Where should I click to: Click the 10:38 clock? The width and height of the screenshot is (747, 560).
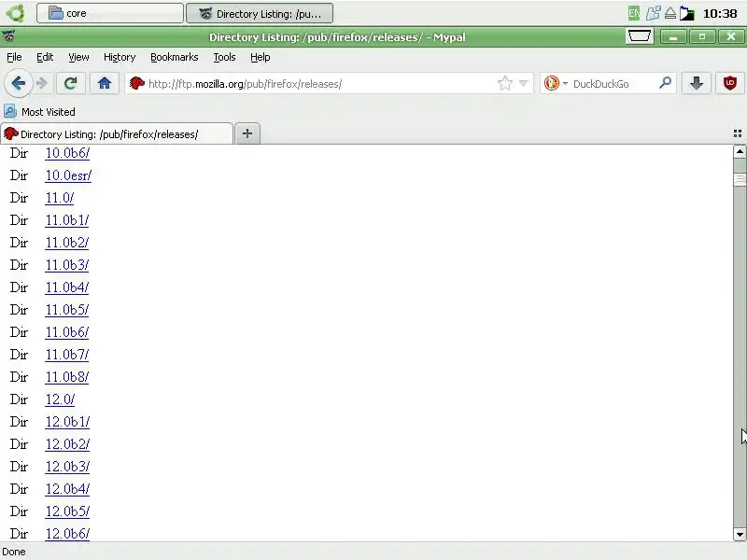point(720,13)
